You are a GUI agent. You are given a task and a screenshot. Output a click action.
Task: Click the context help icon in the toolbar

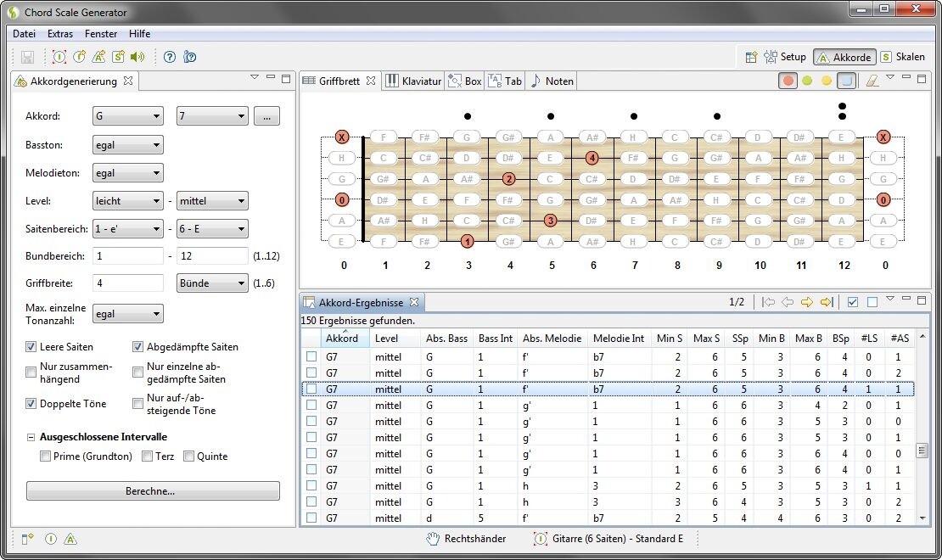click(x=190, y=57)
